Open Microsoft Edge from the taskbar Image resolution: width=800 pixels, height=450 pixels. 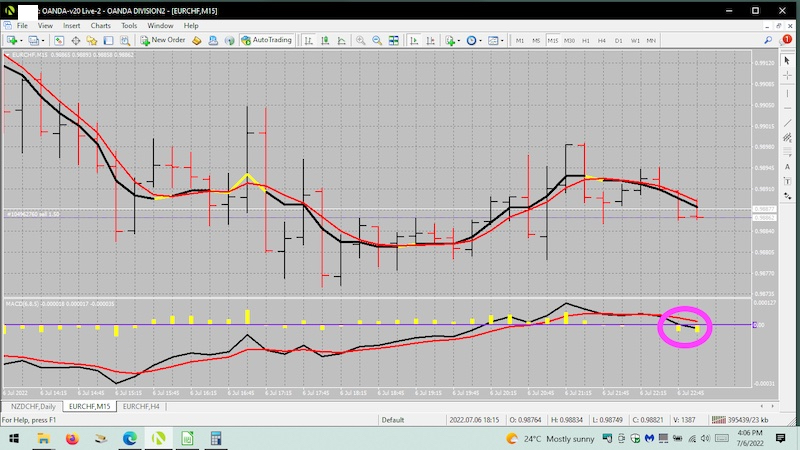(130, 438)
